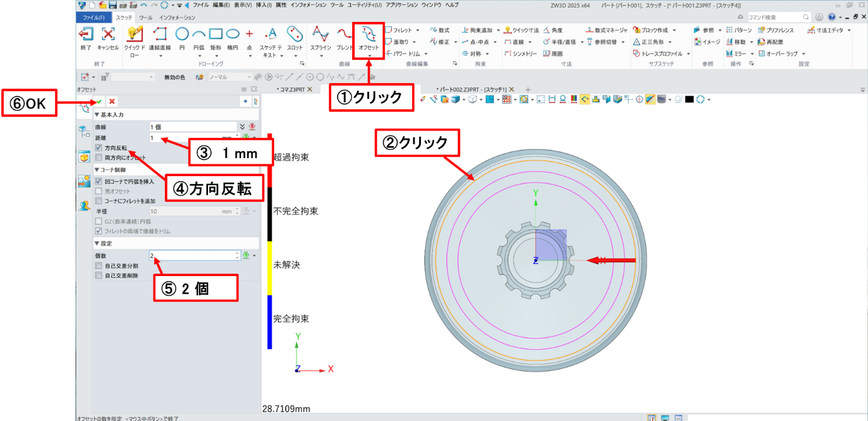Click the 角度 dimension tool
This screenshot has height=421, width=868.
[553, 30]
